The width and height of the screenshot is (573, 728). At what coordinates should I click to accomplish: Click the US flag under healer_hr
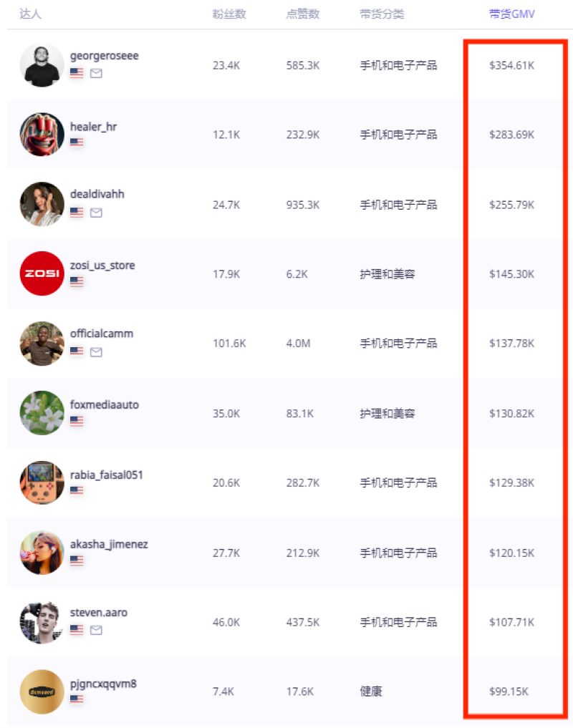(x=77, y=142)
